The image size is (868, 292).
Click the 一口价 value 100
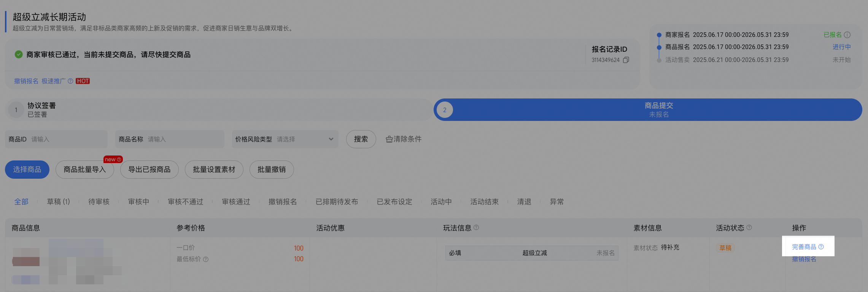(x=299, y=248)
